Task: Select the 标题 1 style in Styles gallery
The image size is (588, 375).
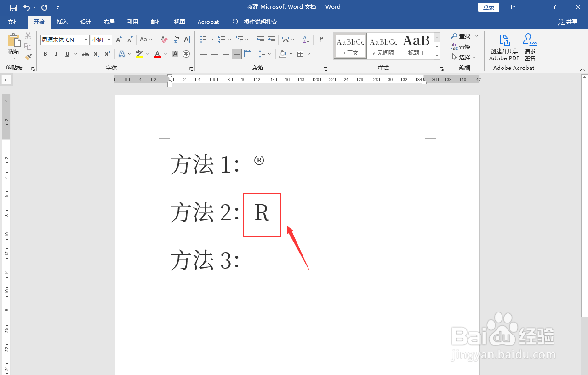Action: tap(416, 46)
